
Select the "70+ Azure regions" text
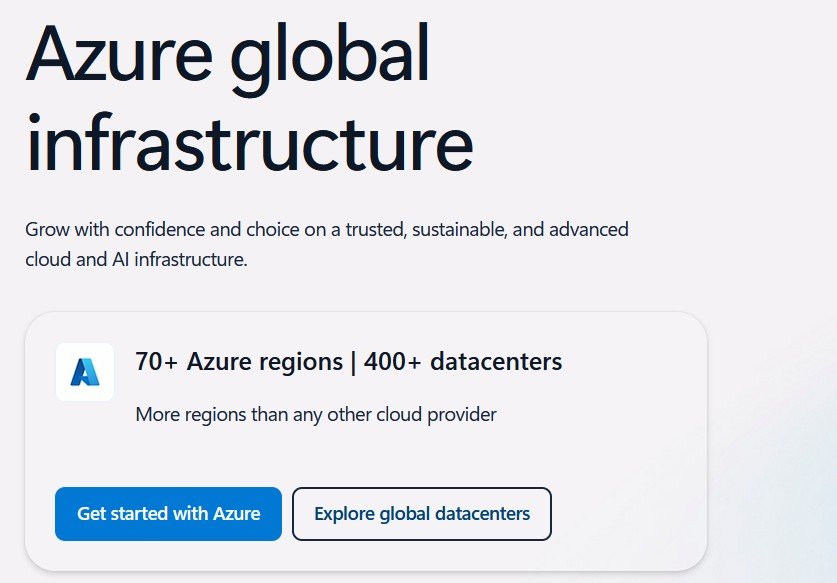point(238,361)
